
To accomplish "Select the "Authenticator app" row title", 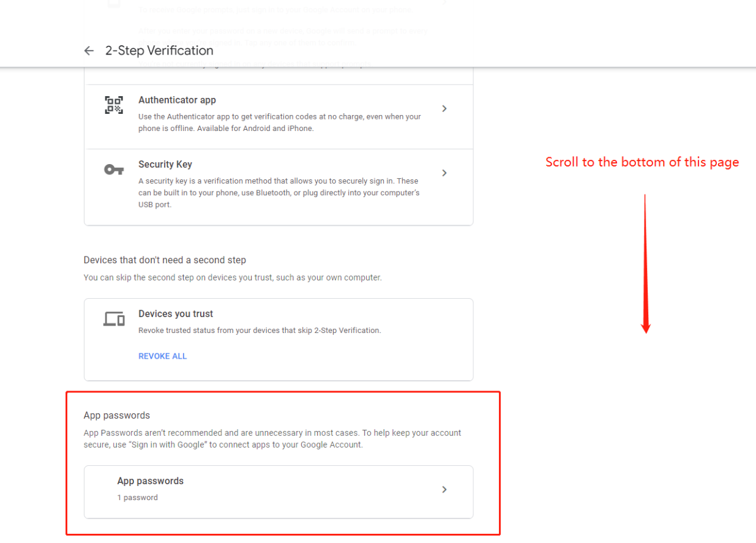I will click(177, 100).
